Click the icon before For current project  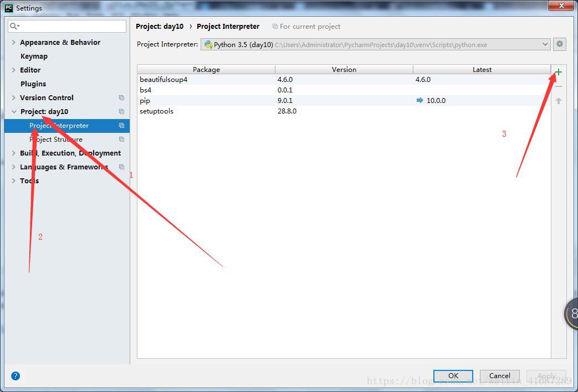tap(275, 27)
